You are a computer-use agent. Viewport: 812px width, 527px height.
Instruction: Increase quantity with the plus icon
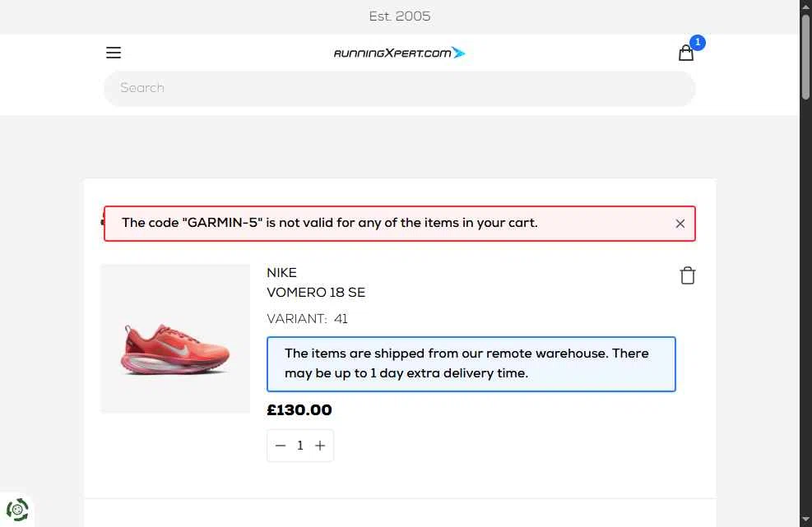pos(320,446)
